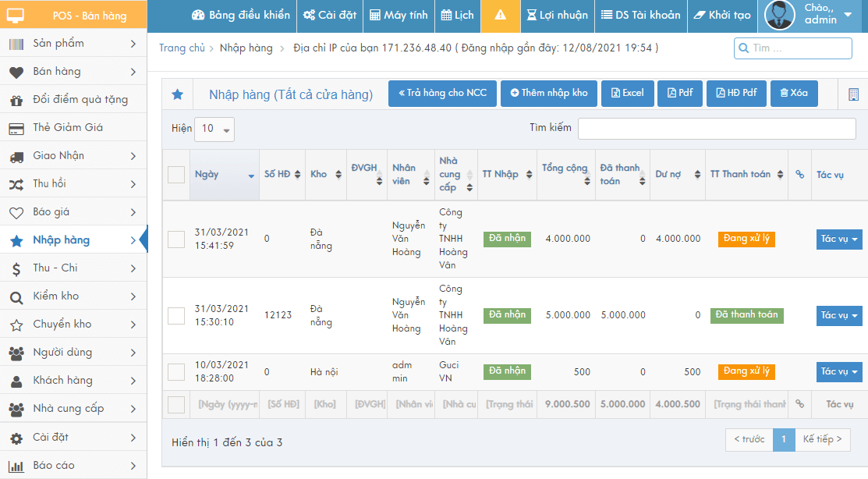868x479 pixels.
Task: Check the select-all checkbox in table header
Action: coord(176,175)
